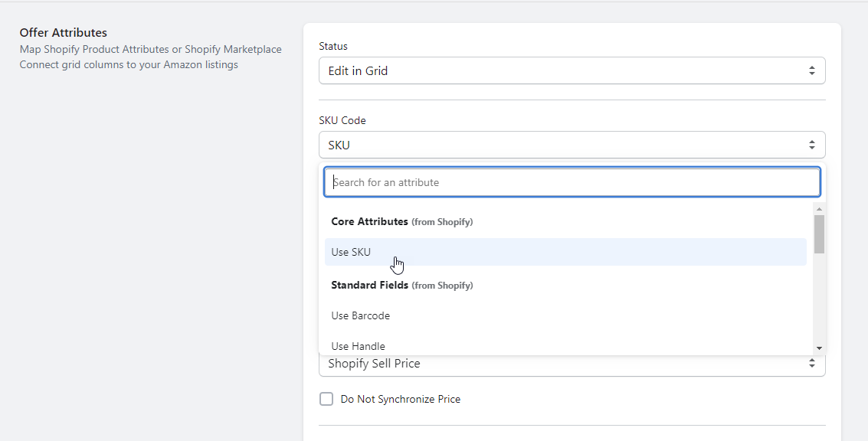Open the Status dropdown showing Edit in Grid
The width and height of the screenshot is (868, 441).
pos(572,71)
